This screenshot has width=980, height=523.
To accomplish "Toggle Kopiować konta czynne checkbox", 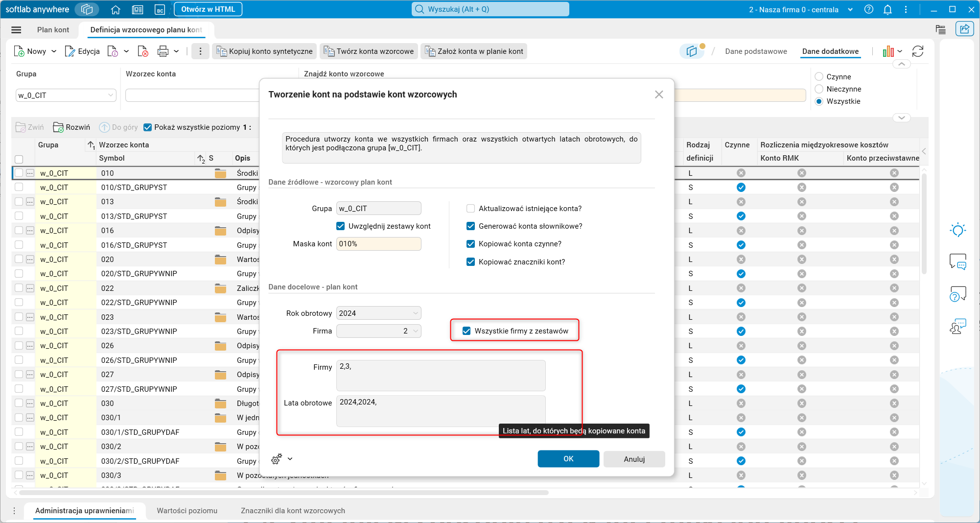I will [x=471, y=244].
